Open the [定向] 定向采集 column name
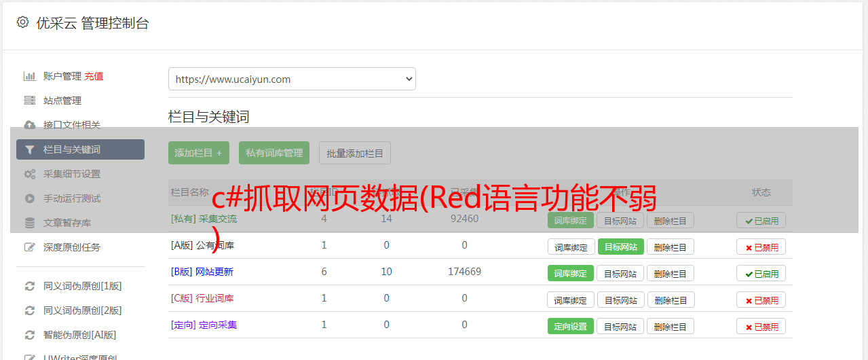The width and height of the screenshot is (868, 360). (x=204, y=325)
